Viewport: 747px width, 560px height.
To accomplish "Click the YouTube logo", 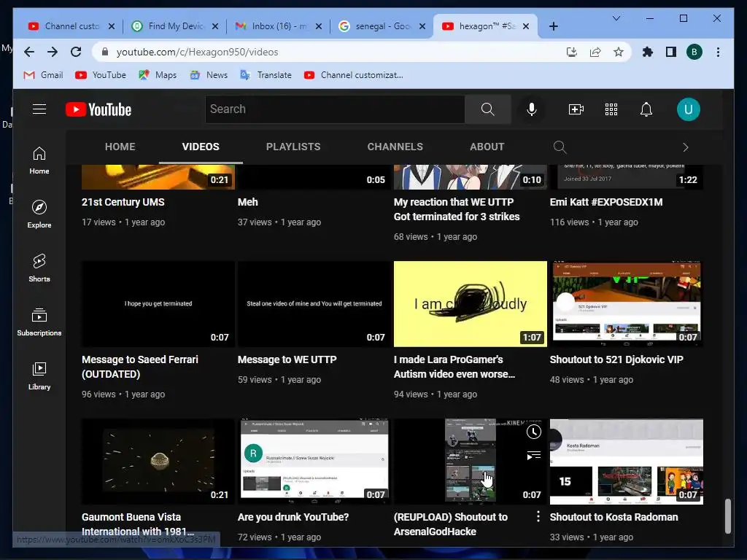I will click(x=98, y=109).
